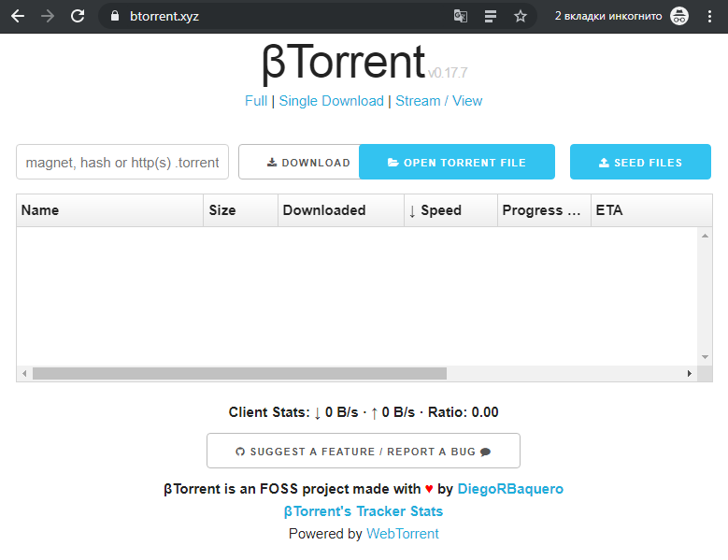Click the reader mode icon in address bar

point(491,16)
